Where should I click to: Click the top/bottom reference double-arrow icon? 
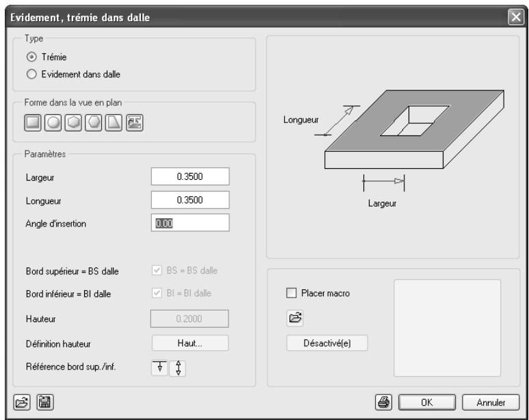[178, 368]
